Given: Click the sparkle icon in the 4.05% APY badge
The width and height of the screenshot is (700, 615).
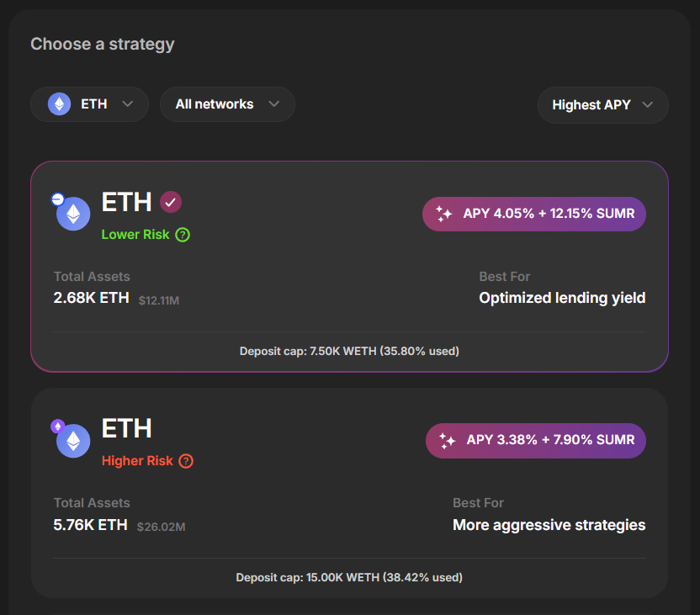Looking at the screenshot, I should 443,214.
